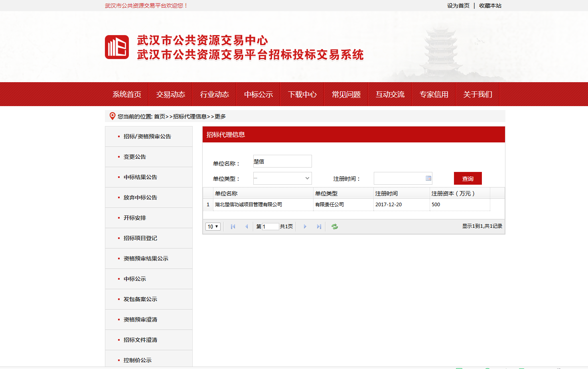Click 收藏本站 link at top
Screen dimensions: 588x369
tap(490, 6)
